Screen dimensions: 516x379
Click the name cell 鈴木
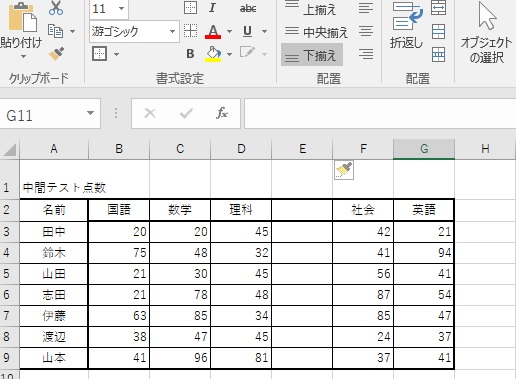point(54,253)
